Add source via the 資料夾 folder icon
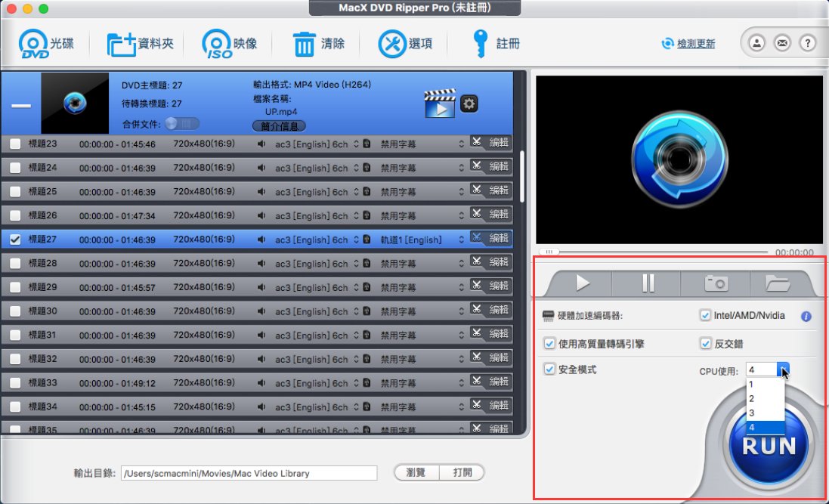 point(122,44)
